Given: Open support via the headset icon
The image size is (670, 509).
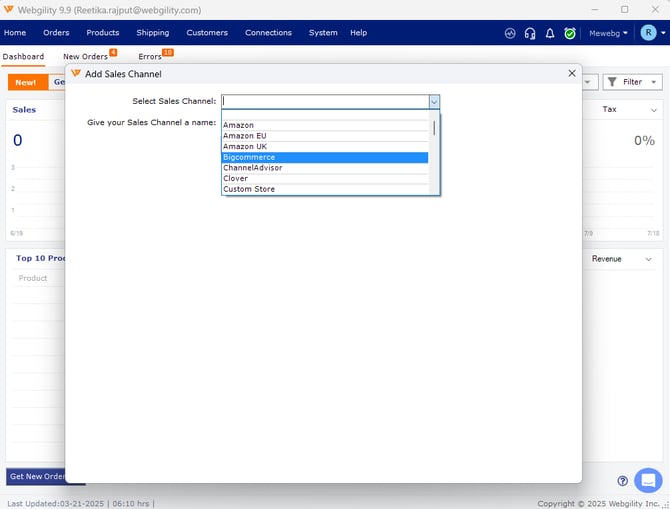Looking at the screenshot, I should 530,33.
